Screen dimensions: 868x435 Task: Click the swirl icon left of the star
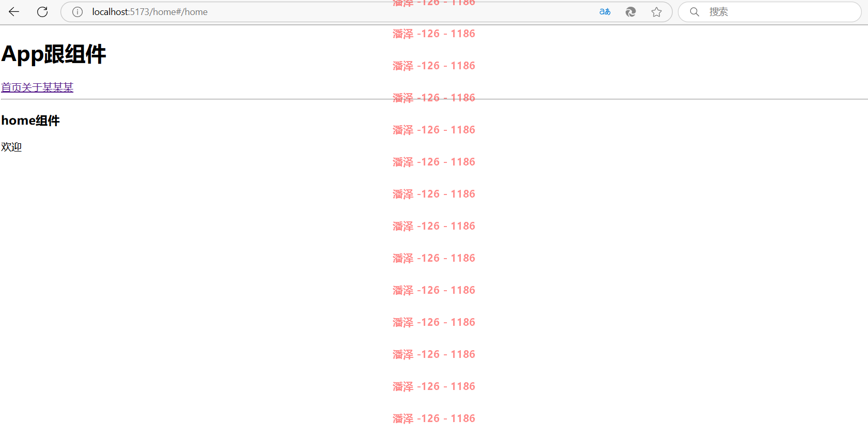[x=631, y=12]
